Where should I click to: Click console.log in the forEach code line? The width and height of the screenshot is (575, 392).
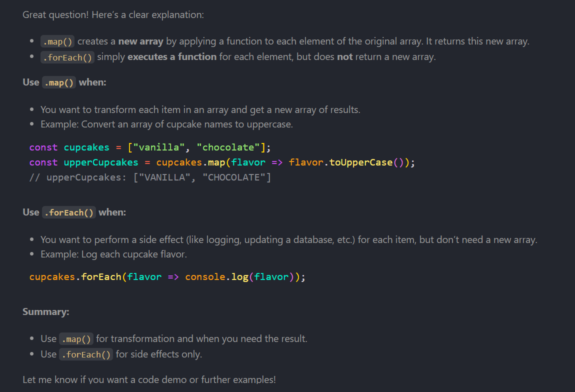[x=216, y=277]
